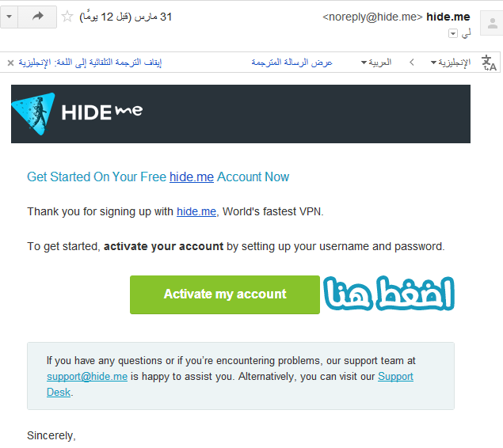The image size is (503, 448).
Task: Click the Google Translate icon
Action: tap(489, 63)
